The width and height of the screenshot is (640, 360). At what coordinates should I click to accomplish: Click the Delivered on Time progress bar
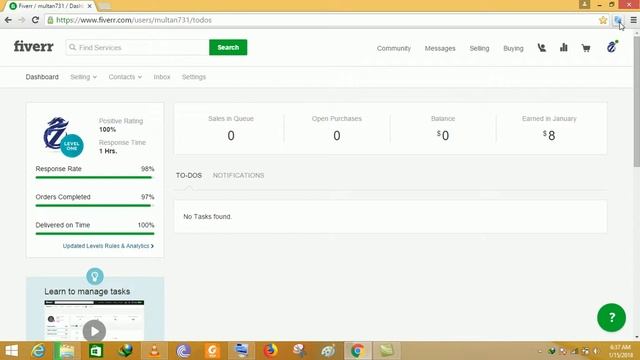95,233
